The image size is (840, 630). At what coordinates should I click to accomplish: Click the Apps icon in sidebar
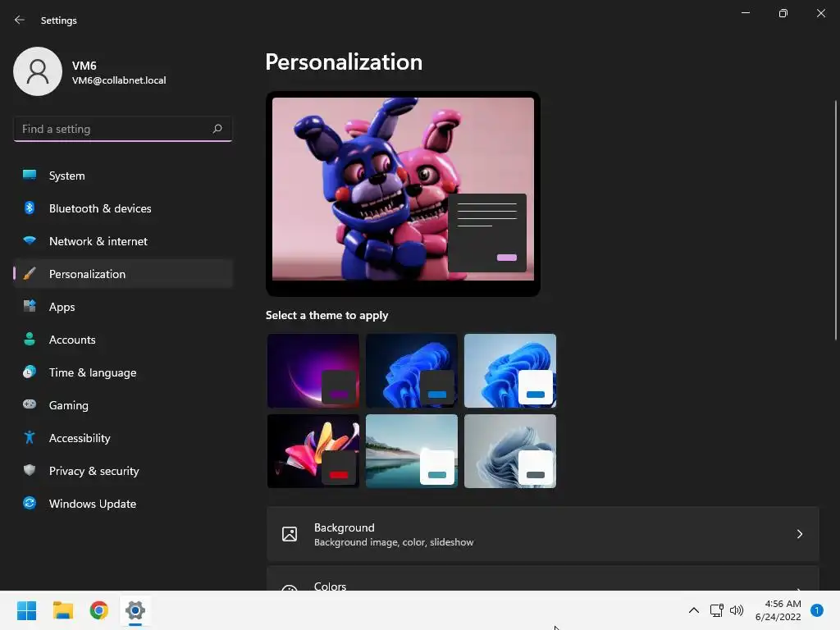click(30, 307)
